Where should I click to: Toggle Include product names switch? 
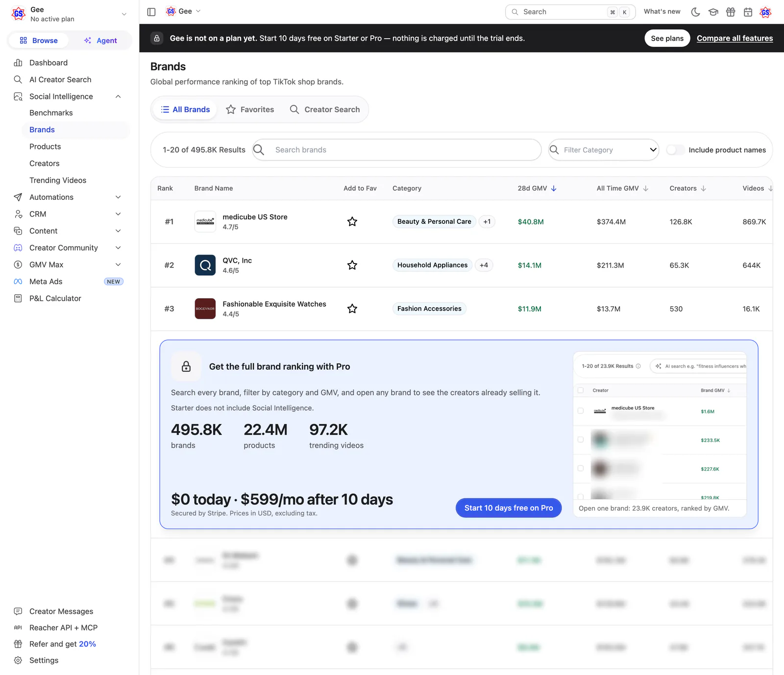click(x=676, y=150)
